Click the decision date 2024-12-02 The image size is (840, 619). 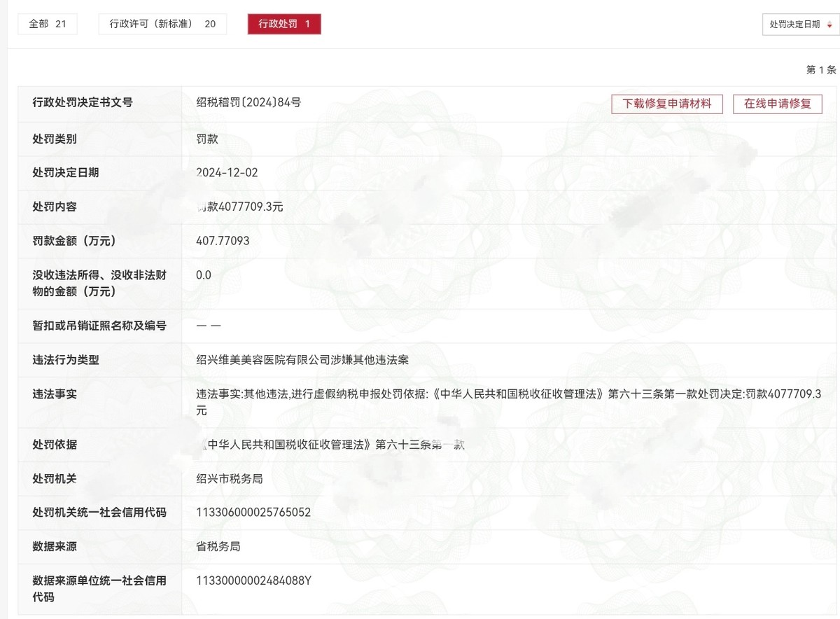pyautogui.click(x=227, y=172)
